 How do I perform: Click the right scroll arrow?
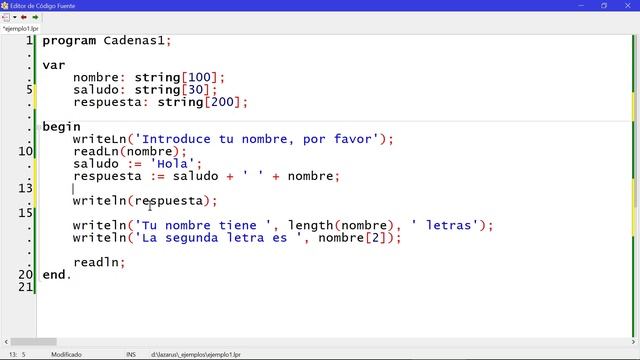(x=633, y=342)
